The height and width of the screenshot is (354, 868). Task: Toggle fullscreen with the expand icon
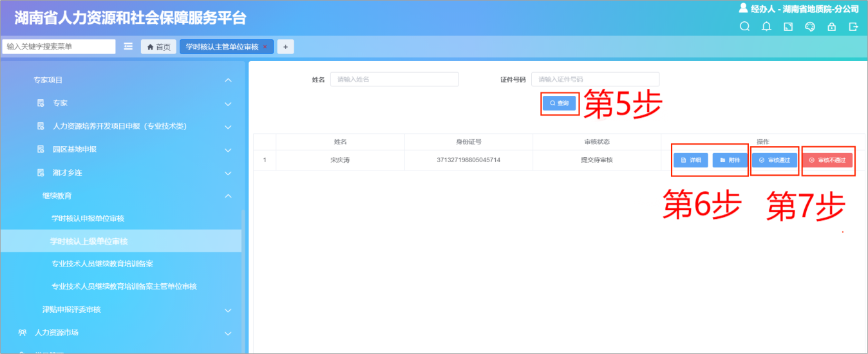(x=788, y=27)
